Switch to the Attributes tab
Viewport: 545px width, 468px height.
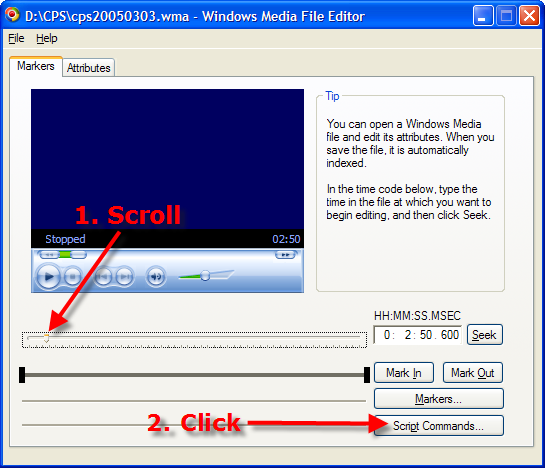point(89,67)
